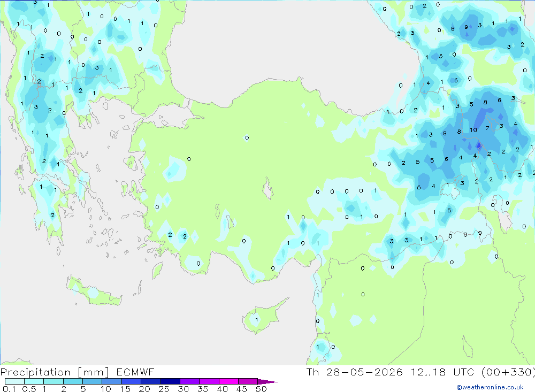Click the 30–35 mm purple legend swatch
Viewport: 535px width, 392px height.
click(x=189, y=381)
